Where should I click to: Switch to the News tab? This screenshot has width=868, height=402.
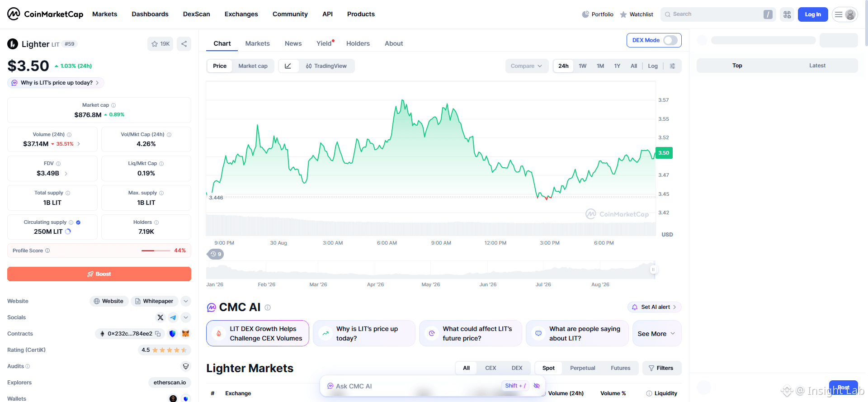(x=293, y=43)
